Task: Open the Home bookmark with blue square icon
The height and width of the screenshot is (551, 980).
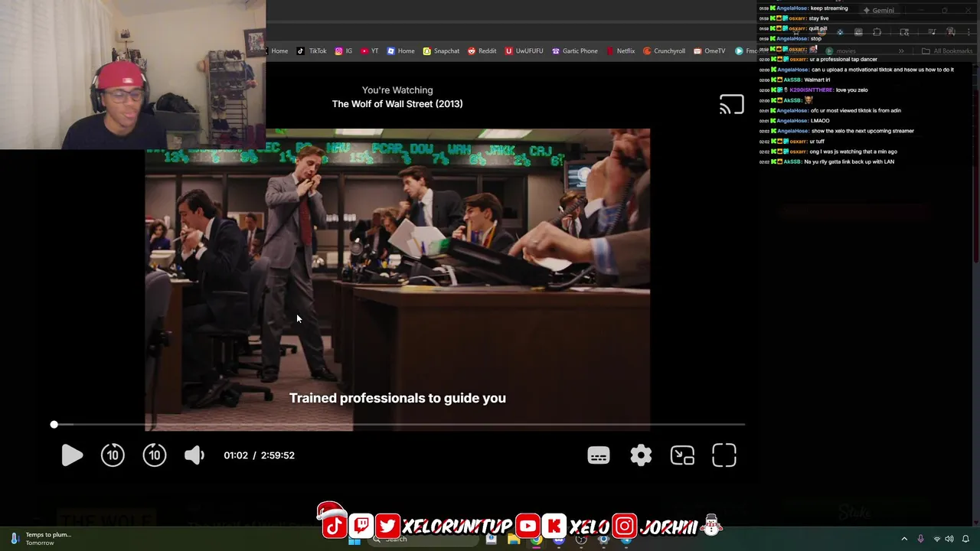Action: 400,51
